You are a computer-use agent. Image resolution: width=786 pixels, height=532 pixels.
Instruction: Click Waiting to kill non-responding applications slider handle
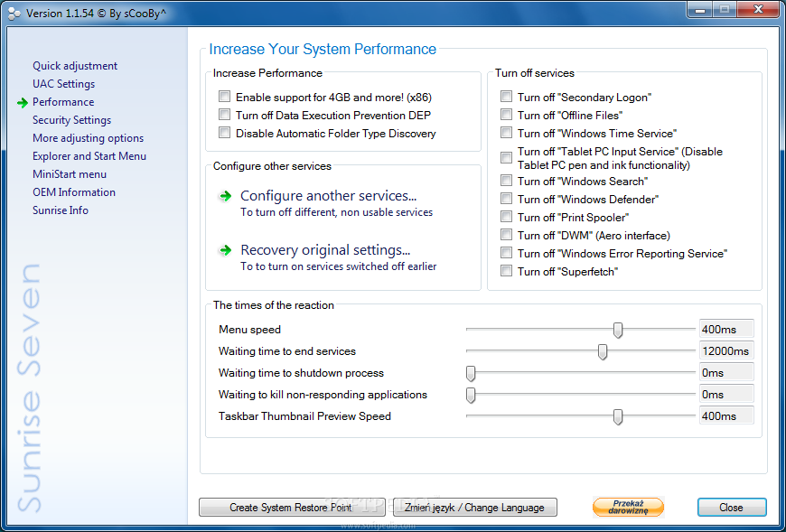(471, 395)
